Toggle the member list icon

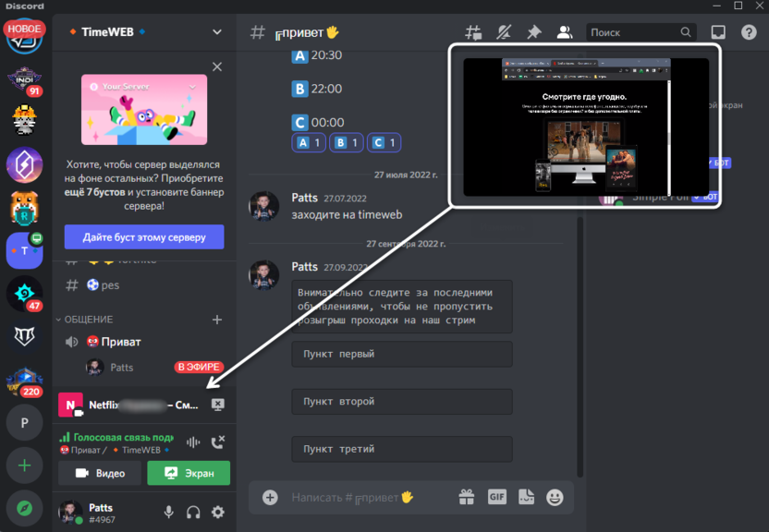[x=565, y=32]
